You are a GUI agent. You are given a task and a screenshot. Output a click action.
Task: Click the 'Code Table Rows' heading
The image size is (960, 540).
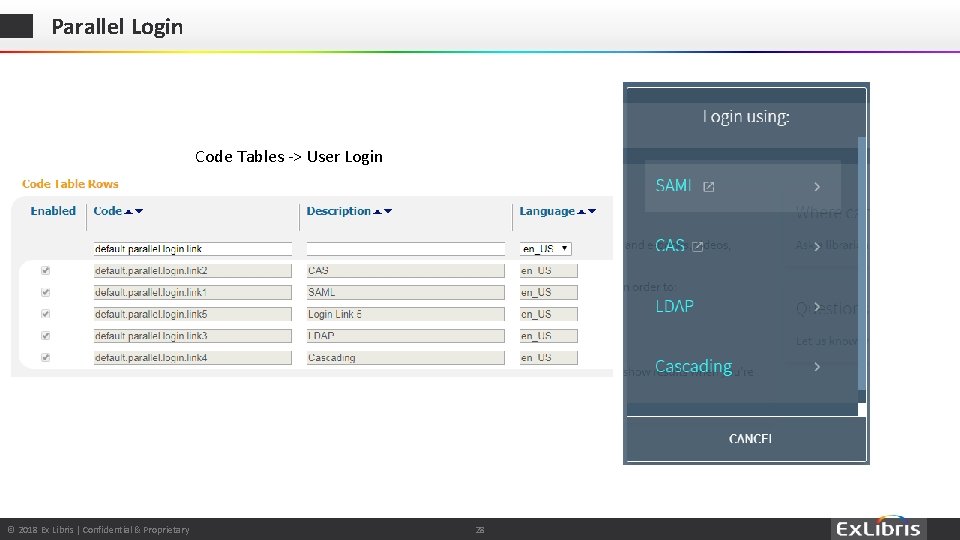70,184
